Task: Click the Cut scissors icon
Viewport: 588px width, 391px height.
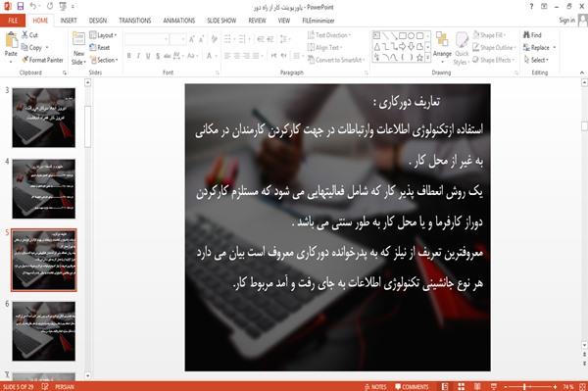Action: (x=24, y=35)
